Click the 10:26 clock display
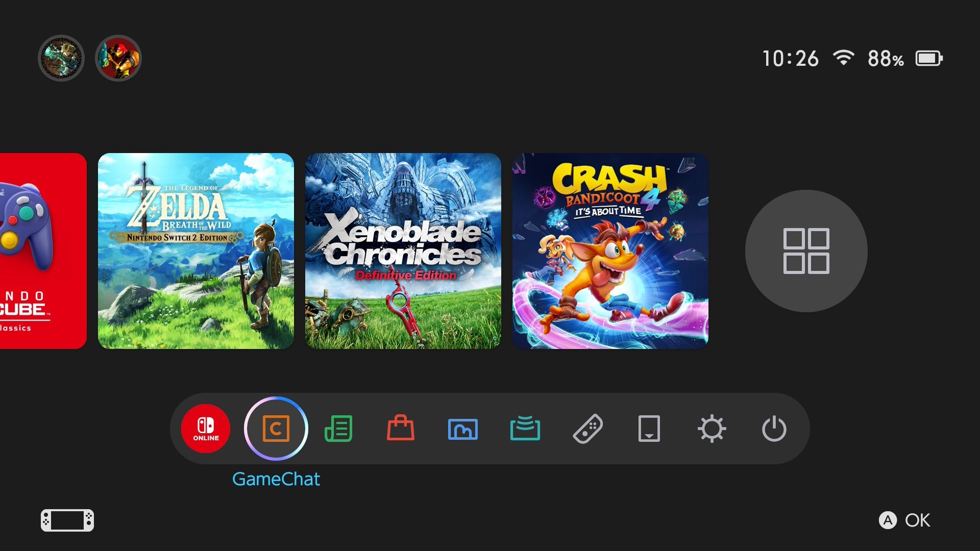 coord(791,59)
